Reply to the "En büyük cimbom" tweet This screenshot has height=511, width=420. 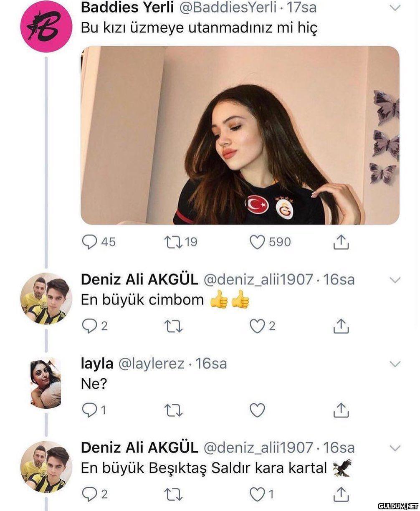89,326
